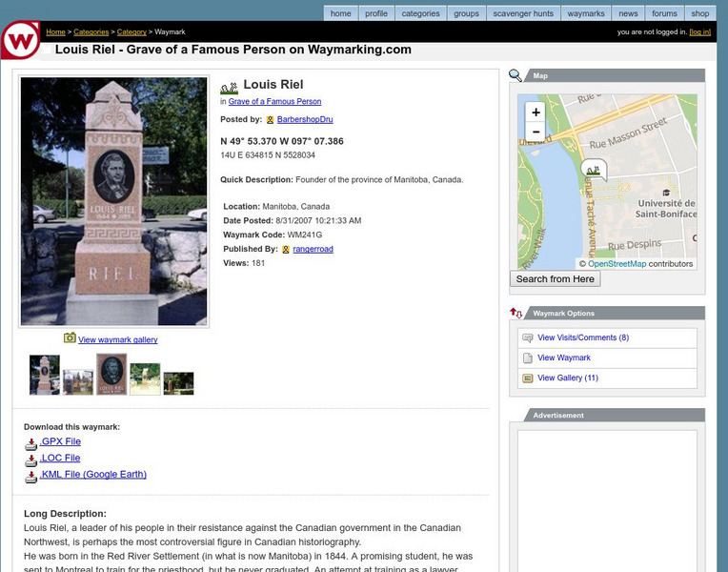This screenshot has width=728, height=572.
Task: Open the forums tab
Action: (664, 13)
